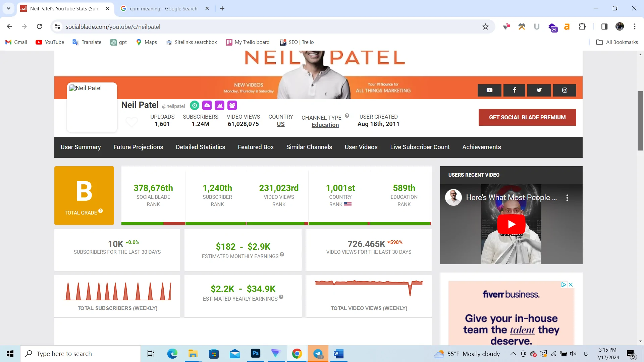Open the Translate bookmark
This screenshot has height=362, width=644.
tap(87, 42)
